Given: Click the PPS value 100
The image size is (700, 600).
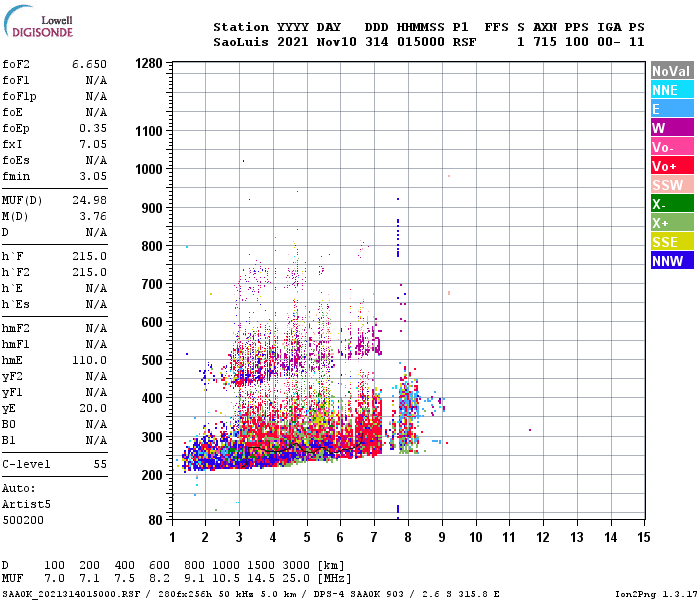Looking at the screenshot, I should point(577,42).
